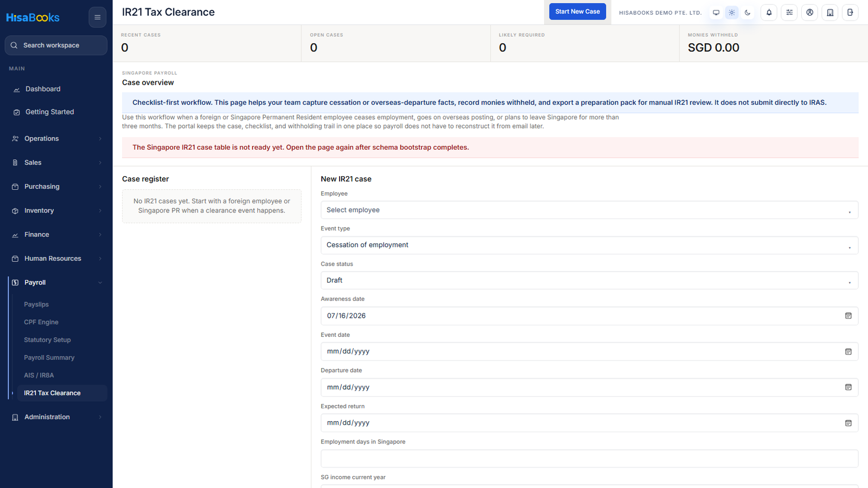Open Getting Started link
The height and width of the screenshot is (488, 868).
tap(50, 112)
